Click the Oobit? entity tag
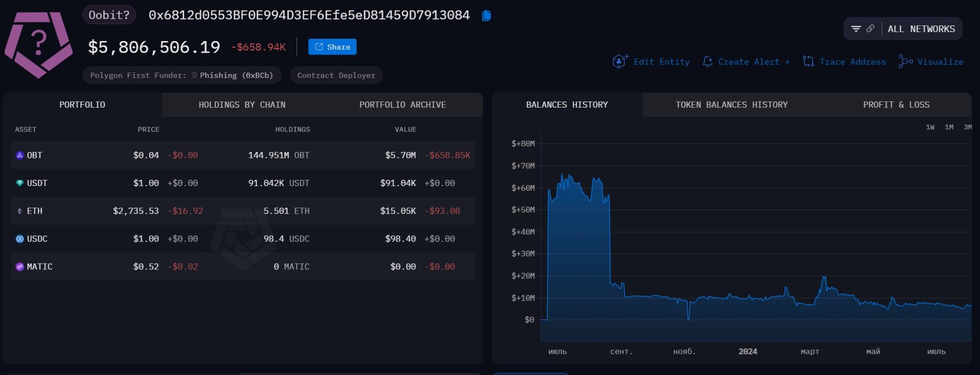 point(109,15)
